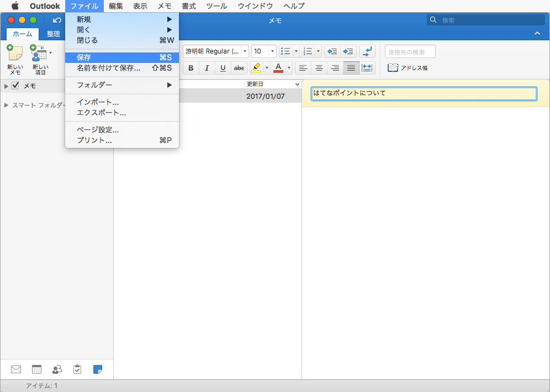Choose ページ設定 menu item
The image size is (550, 392).
[x=122, y=130]
